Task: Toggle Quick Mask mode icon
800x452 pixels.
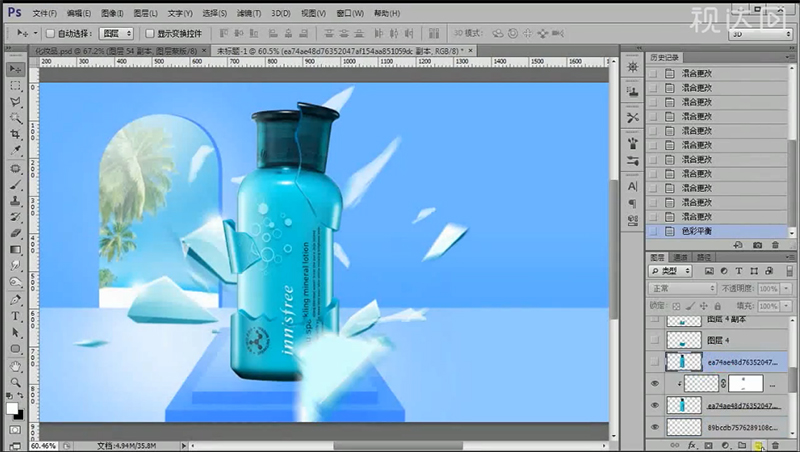Action: [15, 430]
